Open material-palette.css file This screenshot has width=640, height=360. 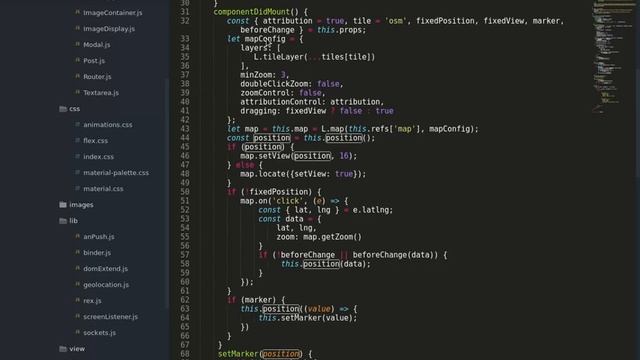coord(116,173)
